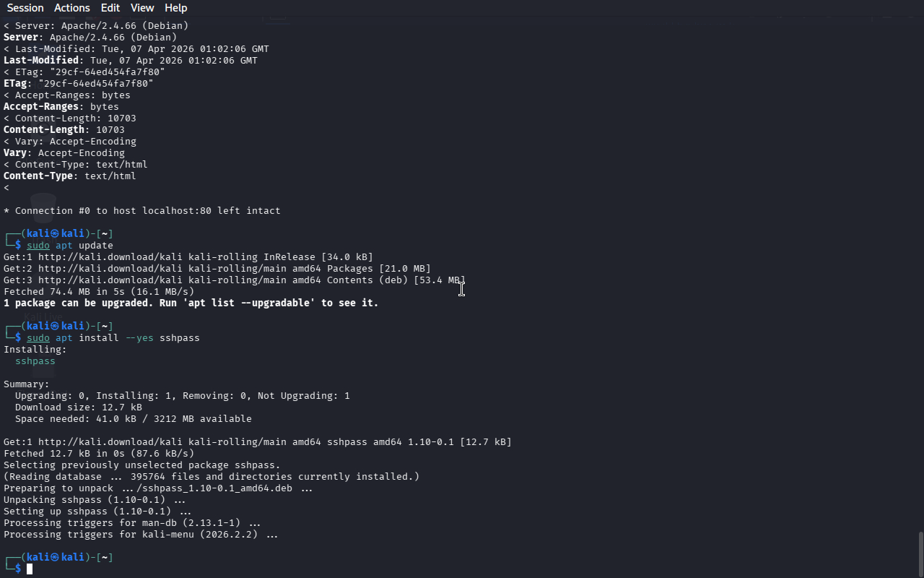Viewport: 924px width, 578px height.
Task: Click the underlined sudo in the apt update command
Action: 38,246
